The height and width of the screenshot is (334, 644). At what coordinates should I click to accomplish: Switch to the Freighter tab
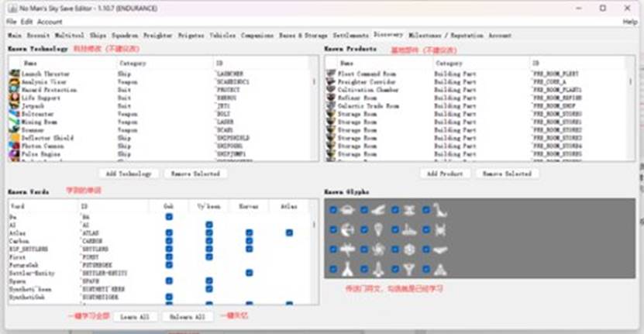[x=158, y=36]
